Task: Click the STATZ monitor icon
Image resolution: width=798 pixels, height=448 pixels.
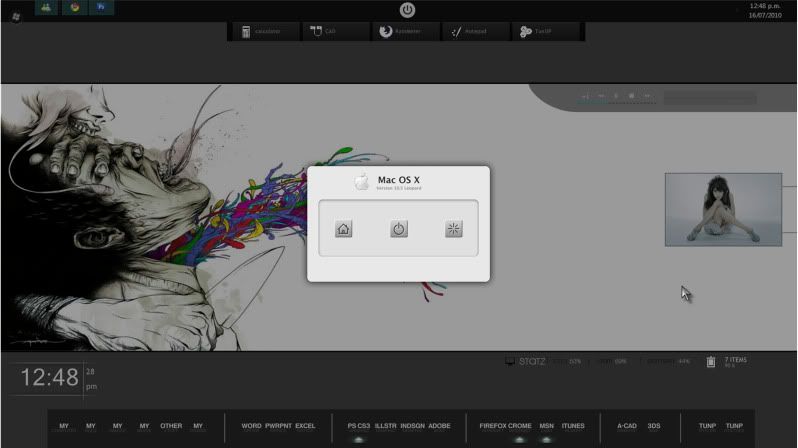Action: (x=509, y=361)
